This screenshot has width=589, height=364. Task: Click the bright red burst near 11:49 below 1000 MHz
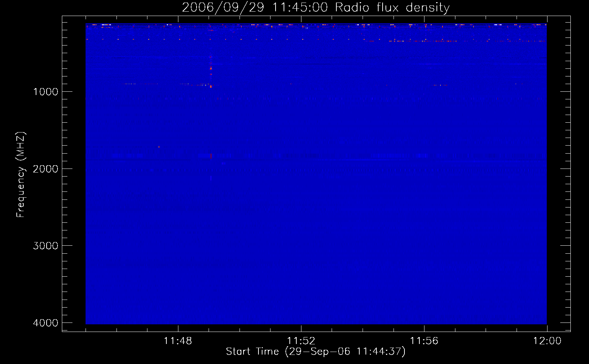pyautogui.click(x=210, y=71)
